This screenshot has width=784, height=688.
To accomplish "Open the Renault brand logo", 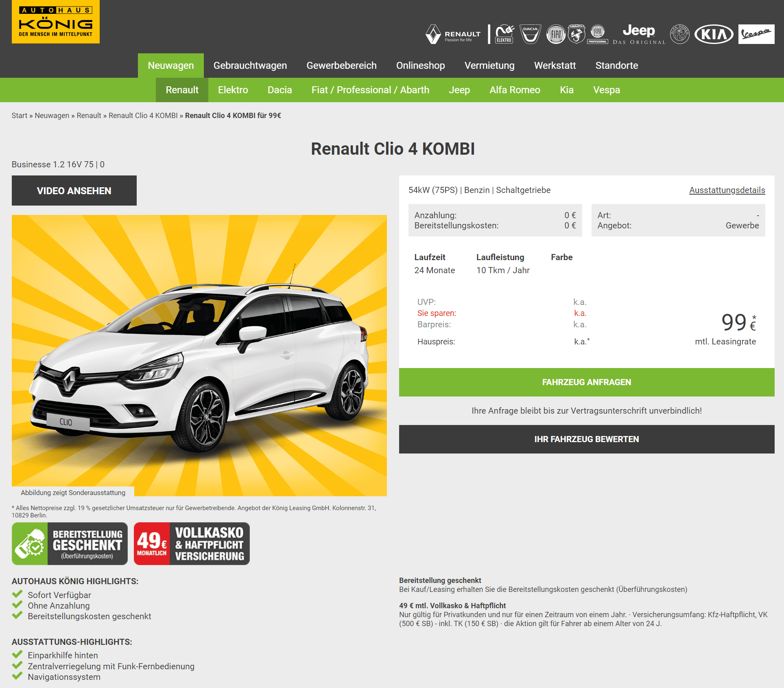I will [x=453, y=34].
